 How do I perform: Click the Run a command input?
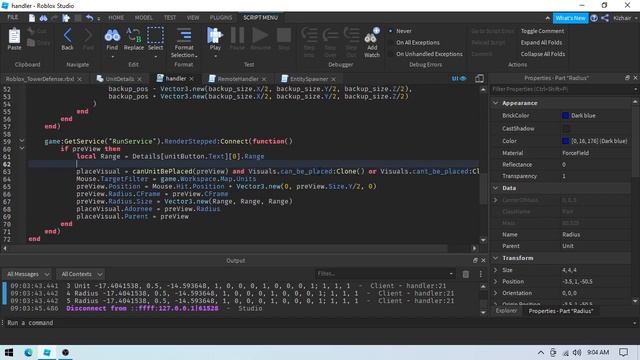(318, 323)
